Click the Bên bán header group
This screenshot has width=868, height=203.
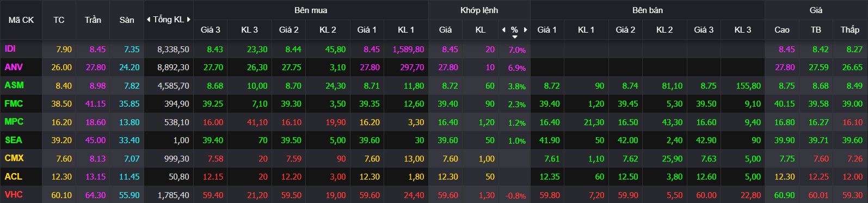click(x=648, y=10)
